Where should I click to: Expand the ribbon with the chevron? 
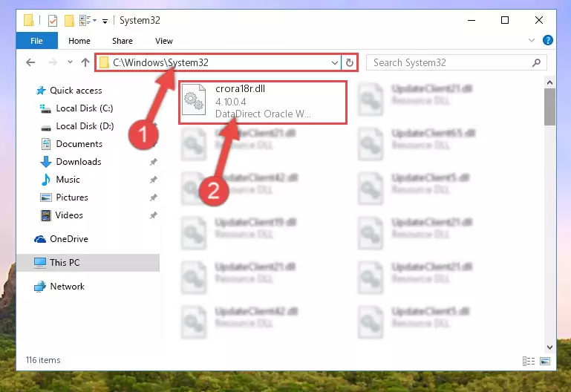coord(532,40)
